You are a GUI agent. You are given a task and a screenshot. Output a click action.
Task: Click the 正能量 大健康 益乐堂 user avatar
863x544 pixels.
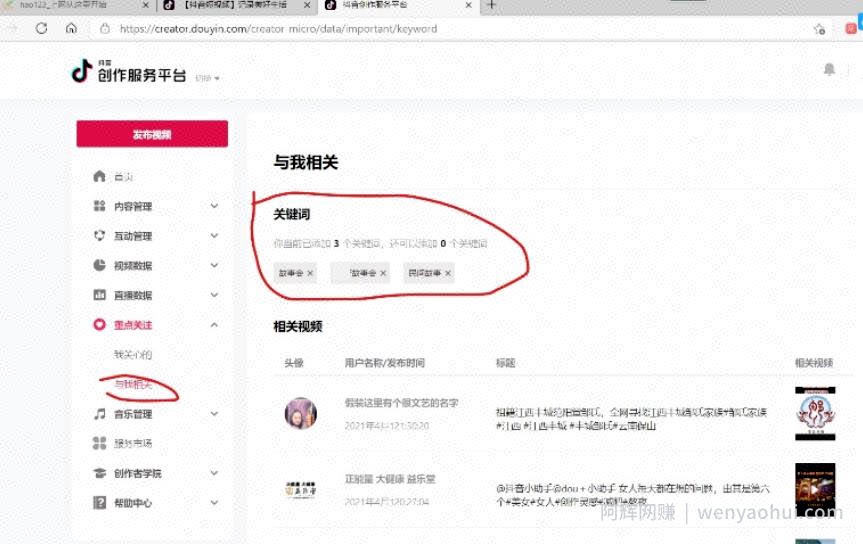coord(301,489)
